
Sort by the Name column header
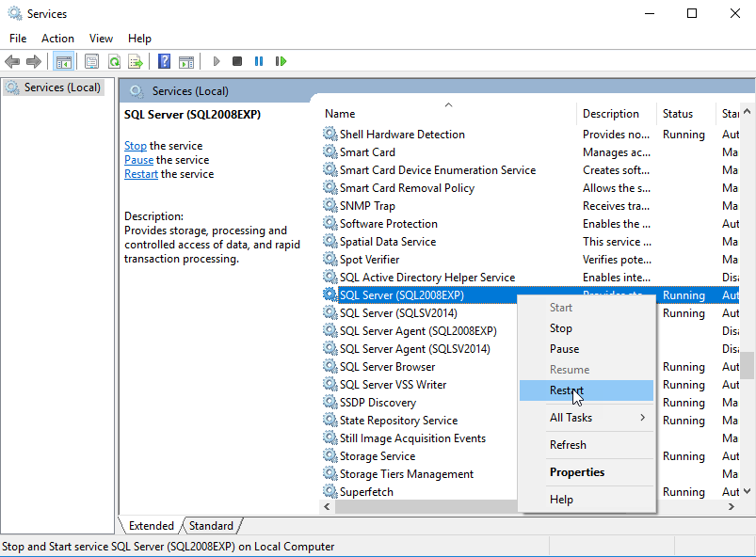(448, 114)
